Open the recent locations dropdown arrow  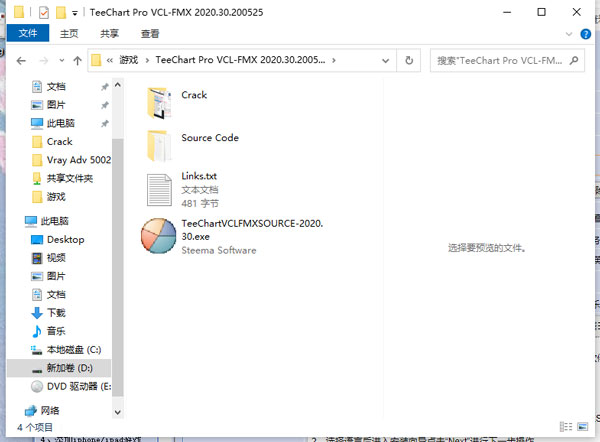click(62, 60)
